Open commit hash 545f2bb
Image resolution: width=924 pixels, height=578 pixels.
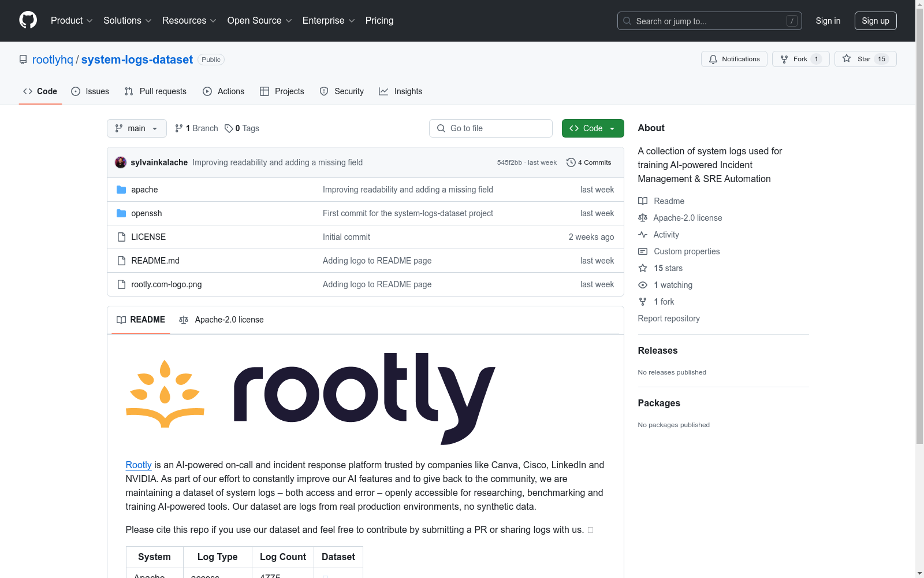tap(509, 162)
